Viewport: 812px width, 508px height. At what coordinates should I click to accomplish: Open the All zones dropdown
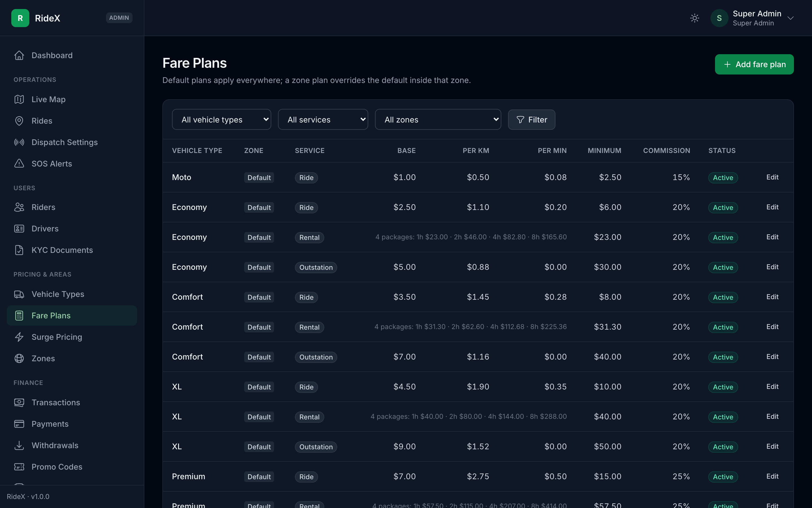pyautogui.click(x=438, y=120)
